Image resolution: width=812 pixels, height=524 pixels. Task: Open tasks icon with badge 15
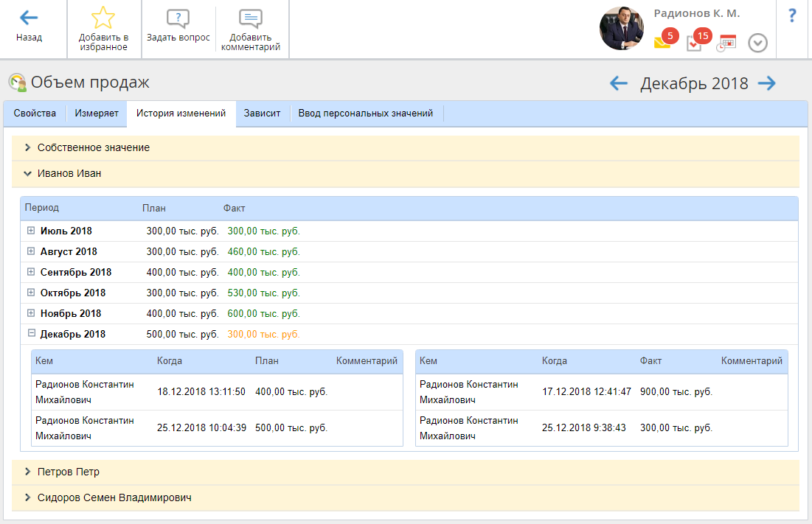click(694, 43)
